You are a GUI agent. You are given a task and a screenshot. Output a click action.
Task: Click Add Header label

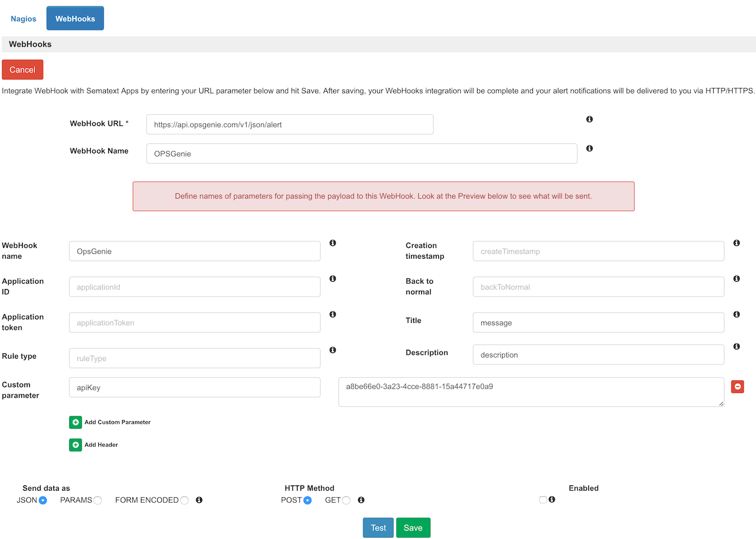(101, 445)
